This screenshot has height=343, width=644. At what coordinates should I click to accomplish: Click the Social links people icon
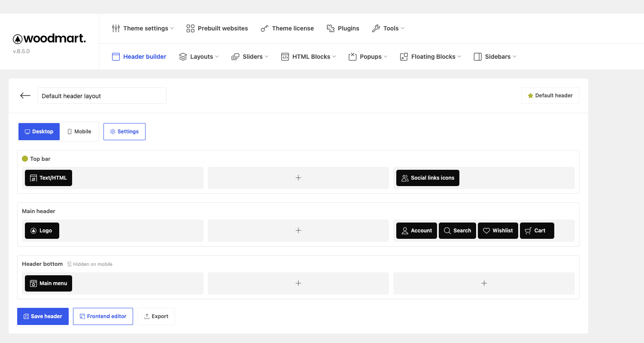(405, 178)
